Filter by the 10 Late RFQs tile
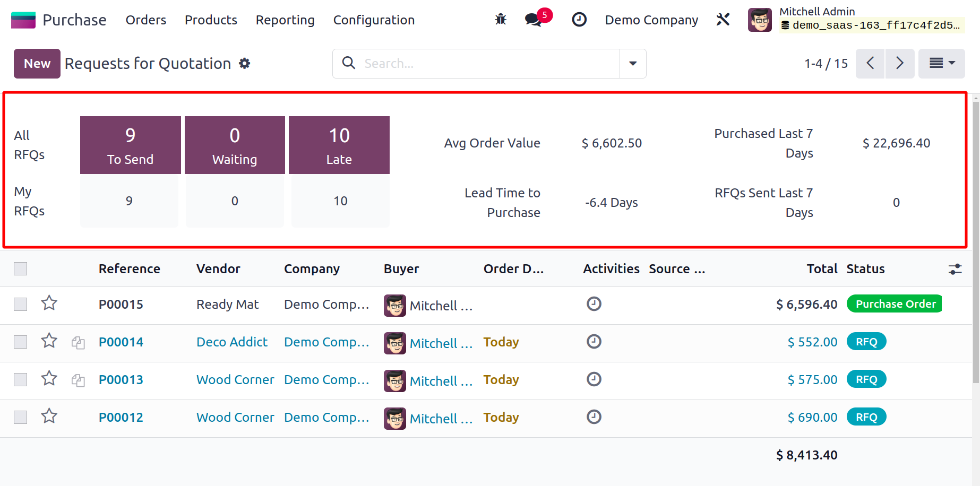Viewport: 980px width, 486px height. 339,145
